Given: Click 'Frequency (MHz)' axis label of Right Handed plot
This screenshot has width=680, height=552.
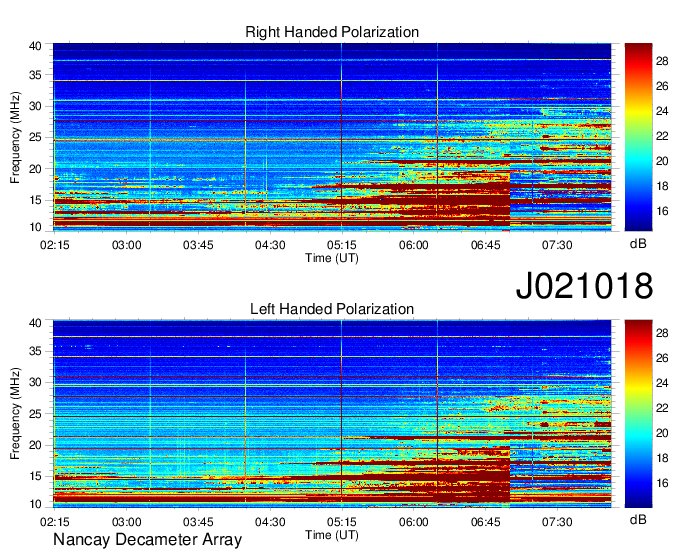Looking at the screenshot, I should point(15,137).
